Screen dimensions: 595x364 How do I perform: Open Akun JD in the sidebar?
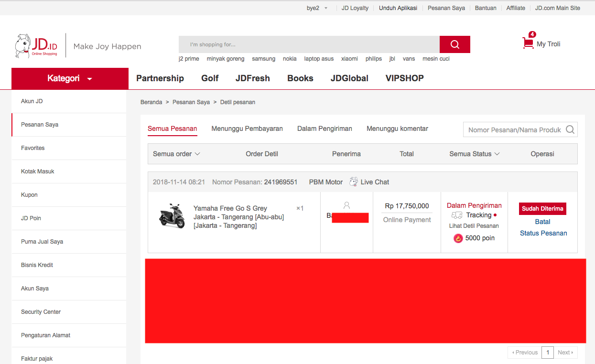(69, 101)
